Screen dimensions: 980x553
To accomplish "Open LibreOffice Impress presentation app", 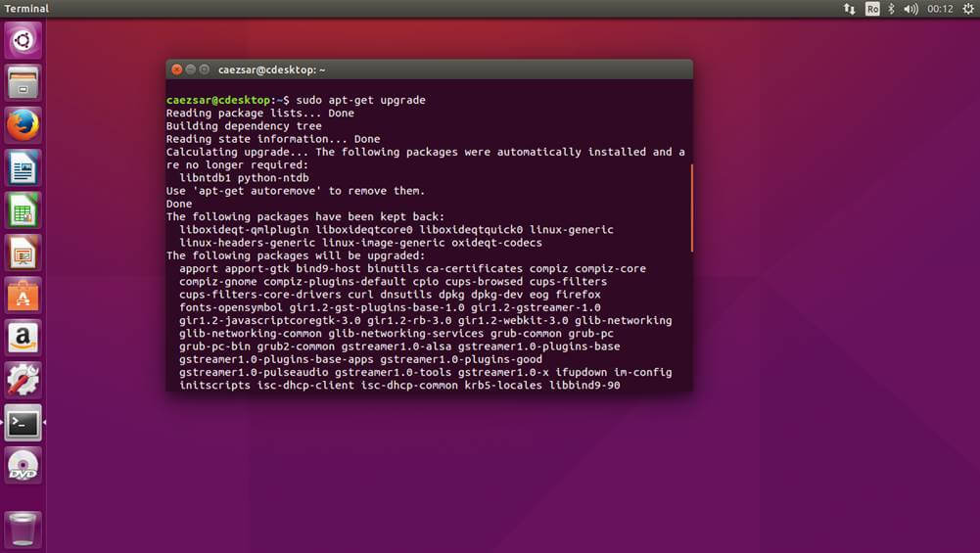I will [x=23, y=253].
